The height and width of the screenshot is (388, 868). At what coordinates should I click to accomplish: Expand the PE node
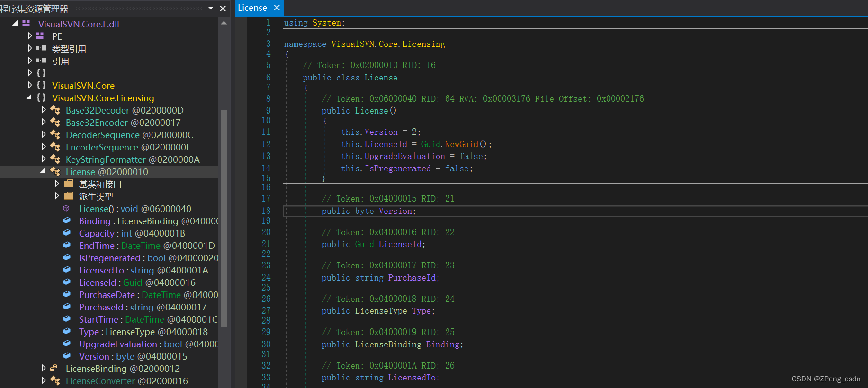tap(30, 36)
